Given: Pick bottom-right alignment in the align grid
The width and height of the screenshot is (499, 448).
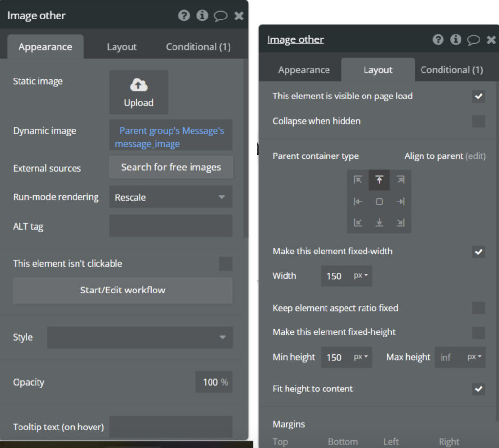Looking at the screenshot, I should pyautogui.click(x=400, y=223).
